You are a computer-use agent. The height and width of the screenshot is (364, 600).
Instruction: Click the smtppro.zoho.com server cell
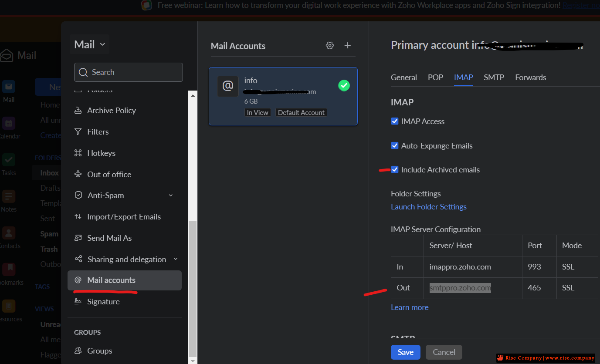(x=473, y=288)
